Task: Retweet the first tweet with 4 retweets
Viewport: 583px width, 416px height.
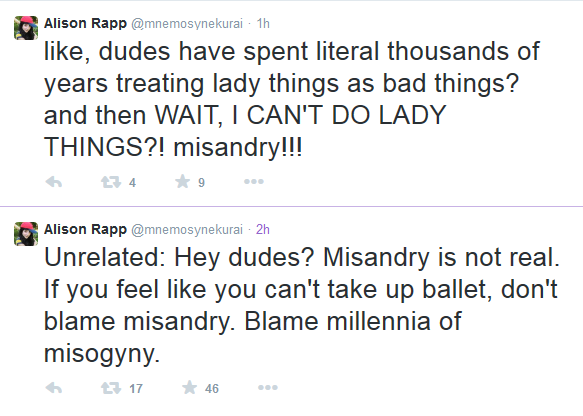Action: [111, 182]
